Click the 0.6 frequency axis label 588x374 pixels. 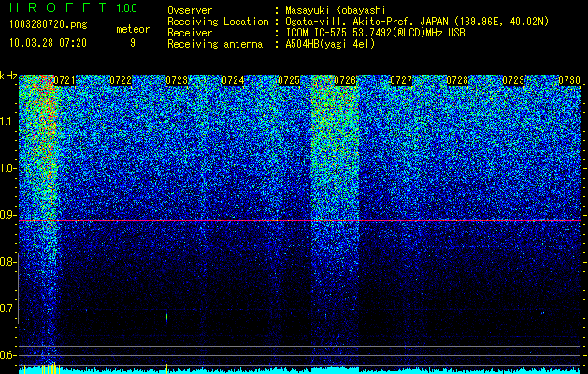point(7,355)
